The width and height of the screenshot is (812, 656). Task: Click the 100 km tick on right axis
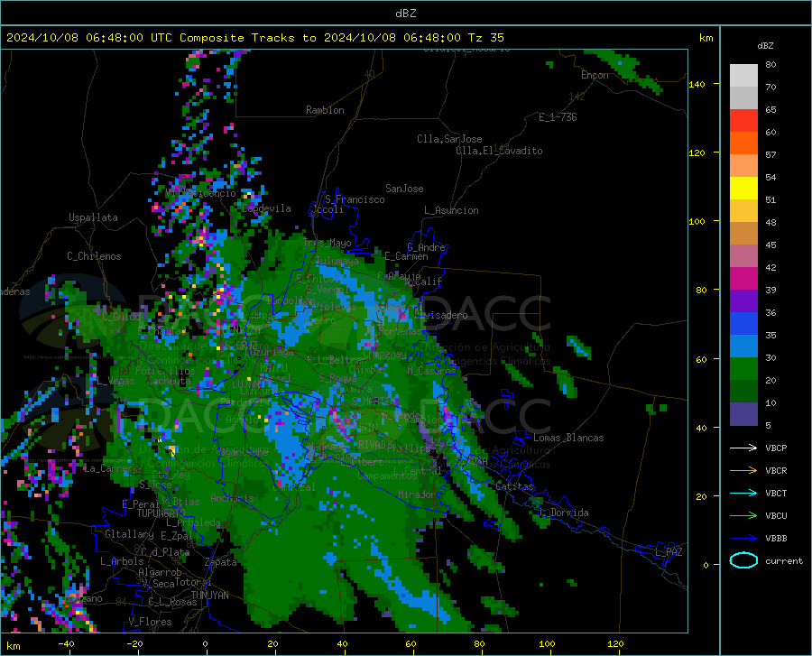point(697,222)
